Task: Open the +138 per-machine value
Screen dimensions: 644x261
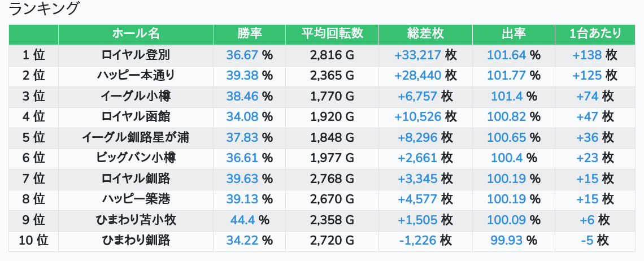Action: [x=587, y=55]
